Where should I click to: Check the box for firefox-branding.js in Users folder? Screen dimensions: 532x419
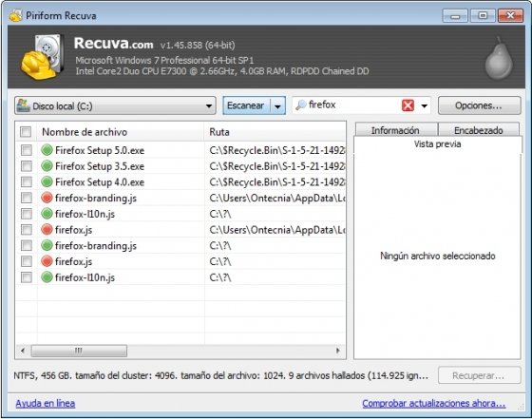point(27,198)
